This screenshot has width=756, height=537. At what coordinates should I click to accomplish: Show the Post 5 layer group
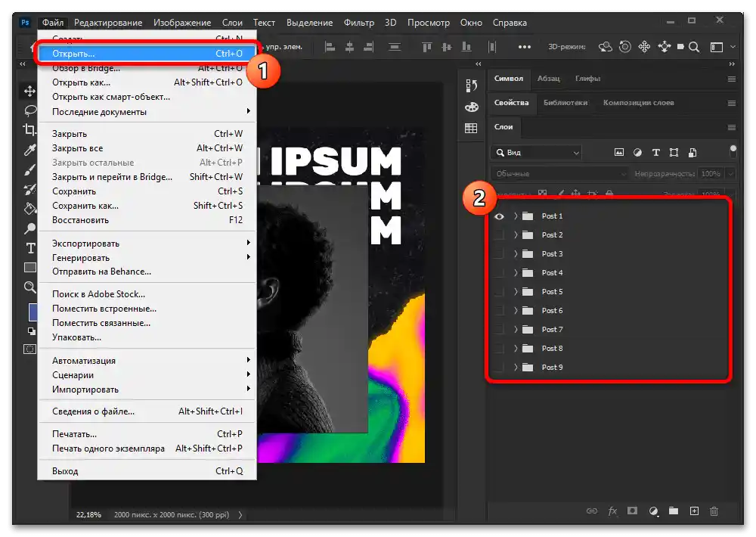click(x=499, y=291)
